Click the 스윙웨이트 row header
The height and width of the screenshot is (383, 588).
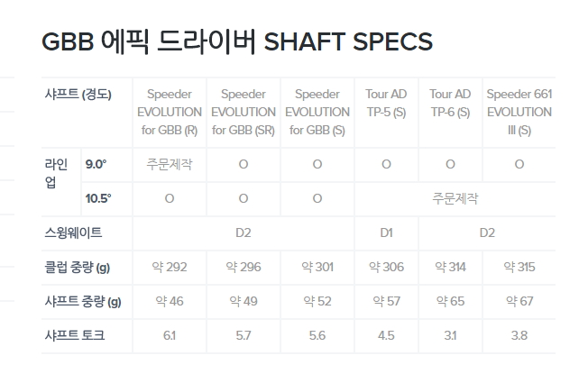pyautogui.click(x=73, y=233)
